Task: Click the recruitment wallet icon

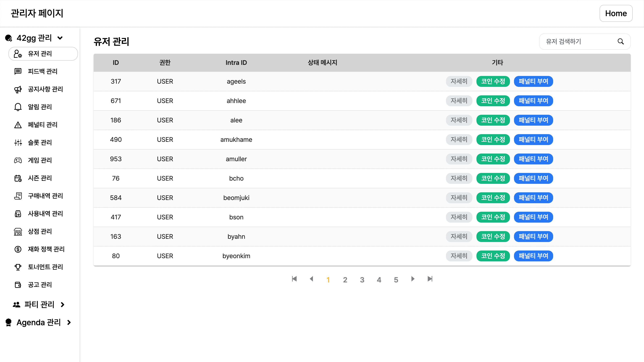Action: [18, 285]
